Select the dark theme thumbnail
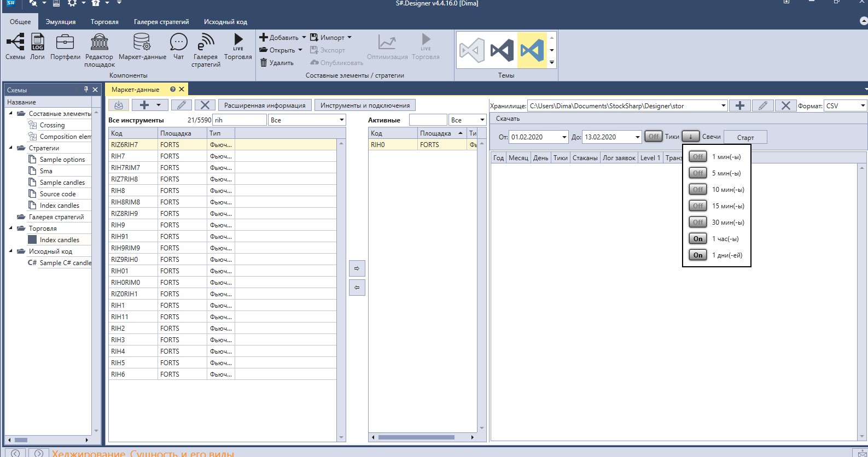This screenshot has width=868, height=457. click(x=502, y=50)
